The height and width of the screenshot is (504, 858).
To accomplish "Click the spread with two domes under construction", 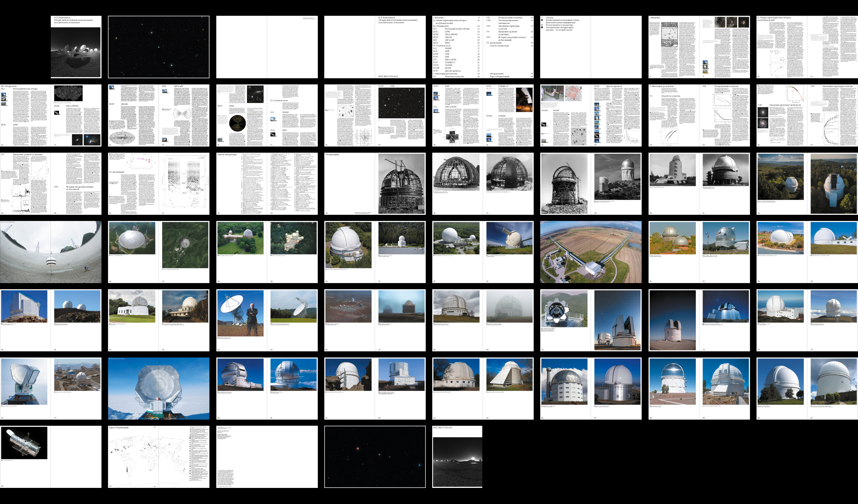I will (x=483, y=184).
